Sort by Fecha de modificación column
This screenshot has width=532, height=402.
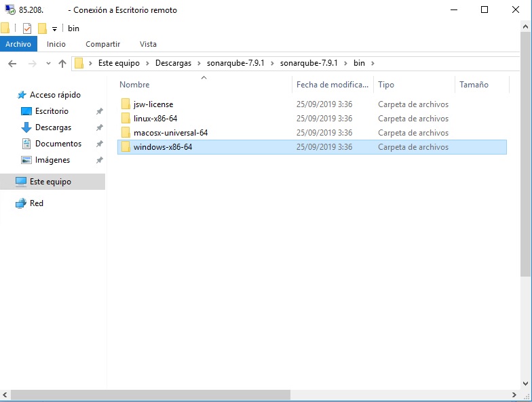click(x=332, y=84)
